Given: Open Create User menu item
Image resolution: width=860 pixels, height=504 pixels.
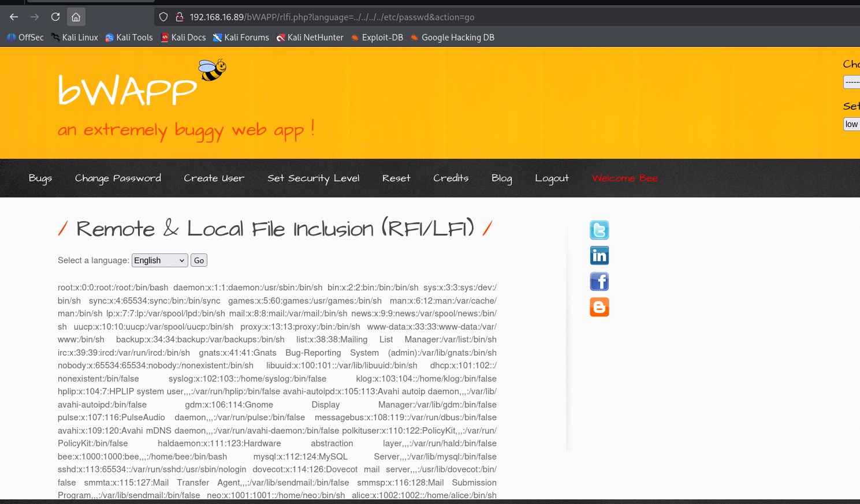Looking at the screenshot, I should pos(214,178).
